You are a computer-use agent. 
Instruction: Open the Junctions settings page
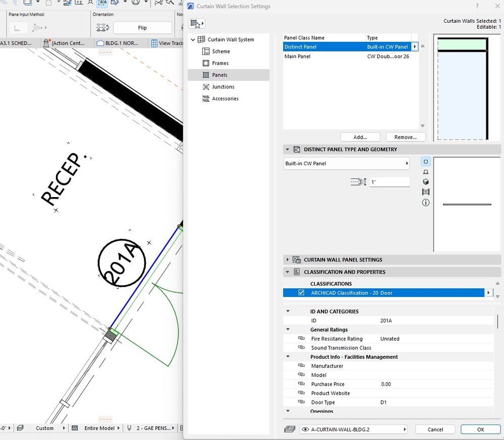coord(223,87)
